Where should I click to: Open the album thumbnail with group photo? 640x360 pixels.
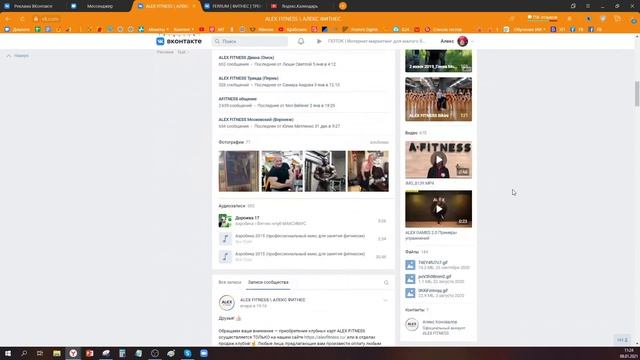point(438,99)
